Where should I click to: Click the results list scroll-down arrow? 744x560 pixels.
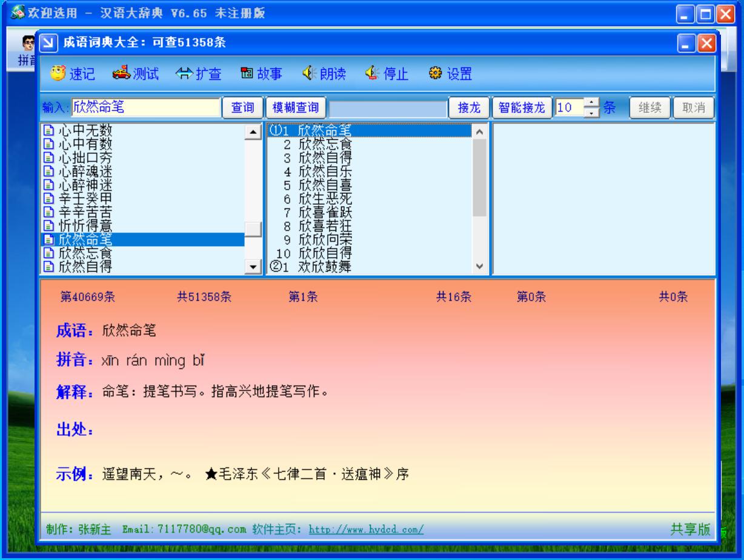click(479, 265)
